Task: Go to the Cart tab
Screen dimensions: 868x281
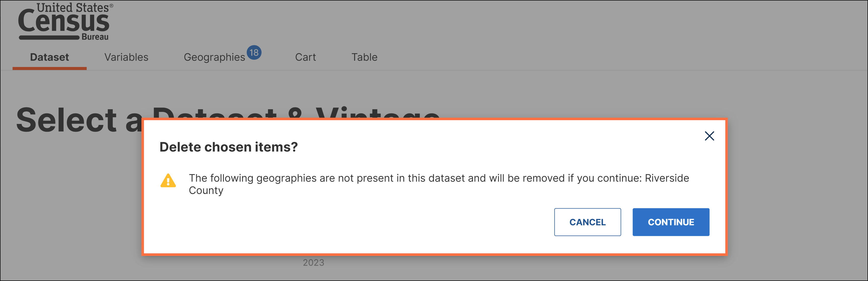Action: coord(305,57)
